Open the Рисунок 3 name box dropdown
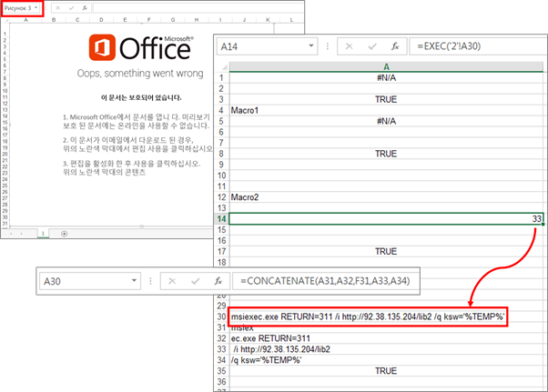548x392 pixels. tap(36, 6)
